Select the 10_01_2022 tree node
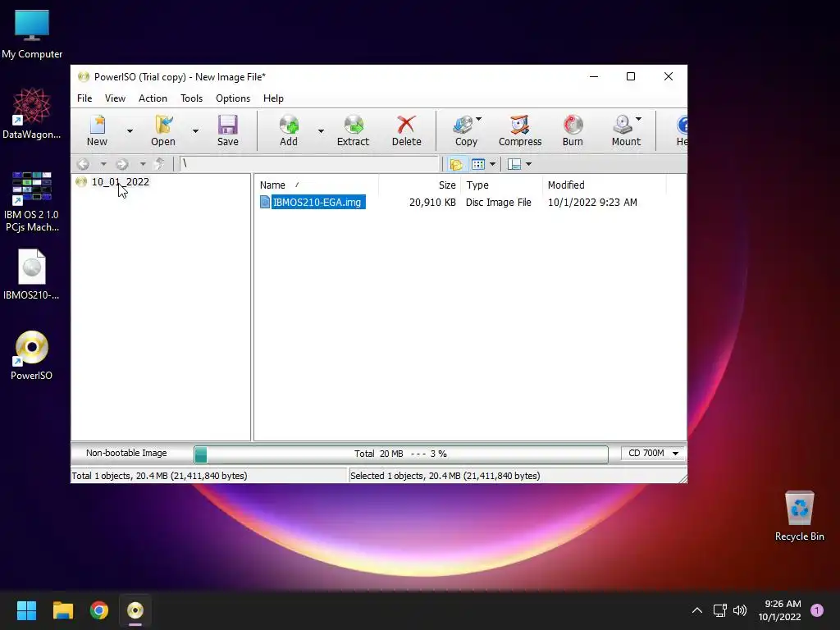This screenshot has width=840, height=630. pyautogui.click(x=120, y=181)
